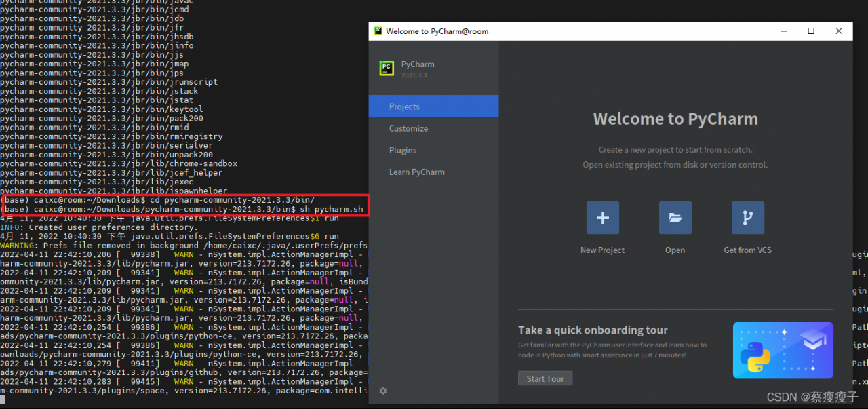The image size is (868, 409).
Task: Click the Python onboarding tour illustration
Action: tap(783, 350)
